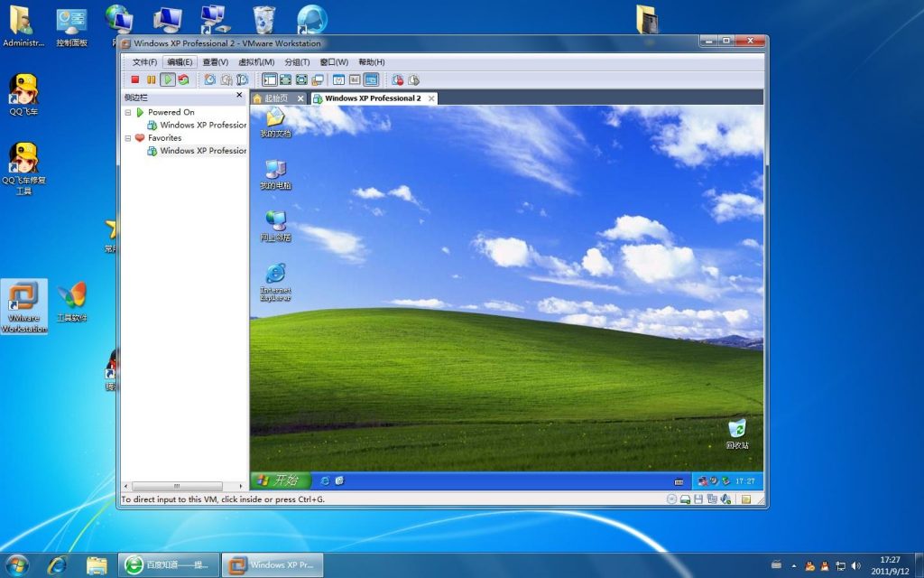The image size is (924, 578).
Task: Switch to the 起始页 home tab
Action: (x=276, y=98)
